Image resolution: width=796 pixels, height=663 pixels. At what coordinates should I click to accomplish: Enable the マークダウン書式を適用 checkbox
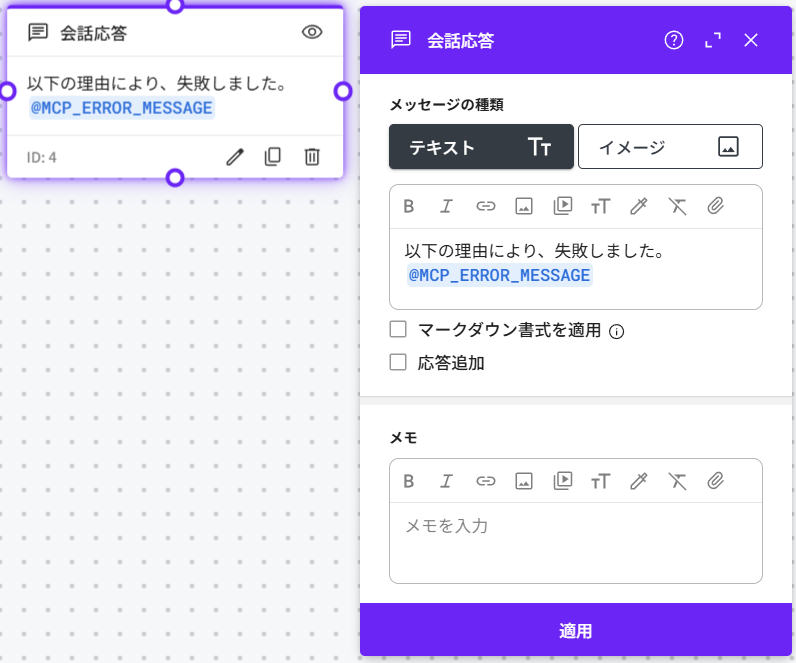tap(398, 329)
